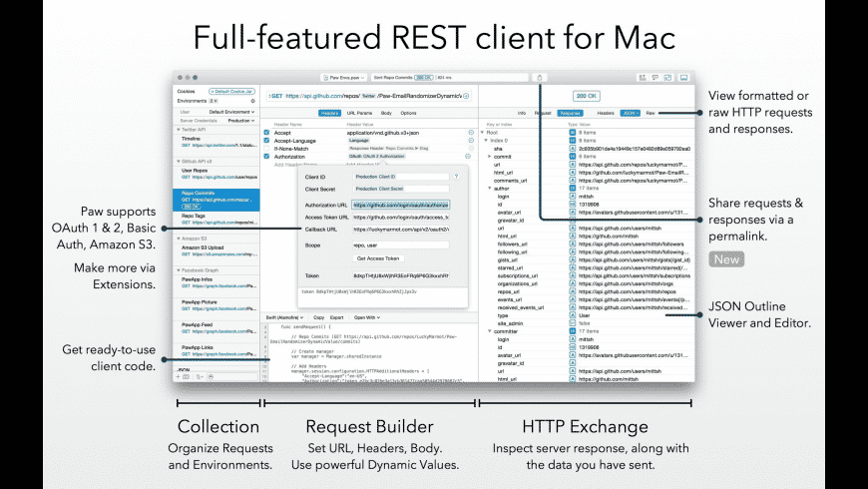The width and height of the screenshot is (868, 489).
Task: Click the type icon of the first login row
Action: 573,196
